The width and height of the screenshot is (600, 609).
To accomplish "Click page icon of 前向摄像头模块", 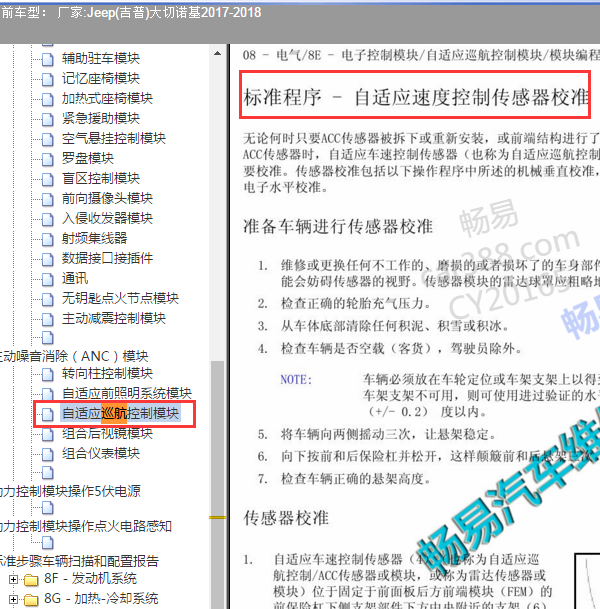I will [x=48, y=199].
